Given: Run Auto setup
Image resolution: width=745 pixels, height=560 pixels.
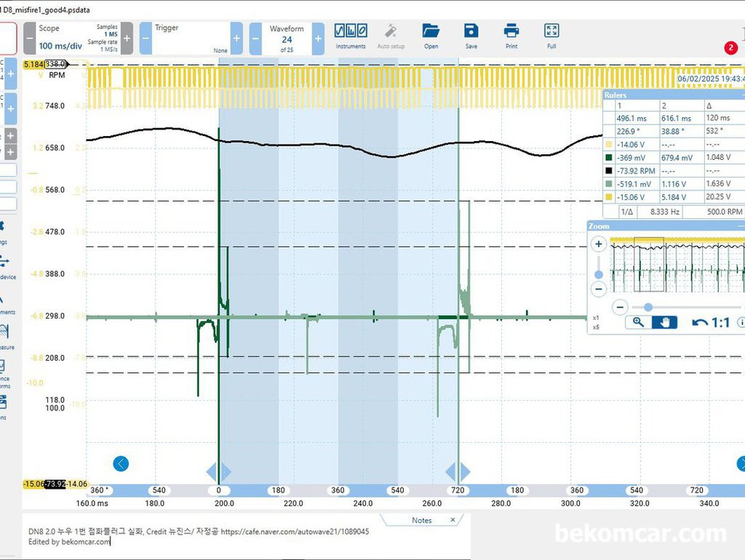Looking at the screenshot, I should tap(391, 36).
